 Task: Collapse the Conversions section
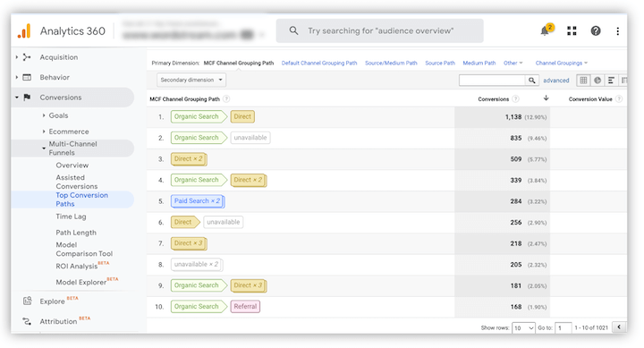(17, 98)
